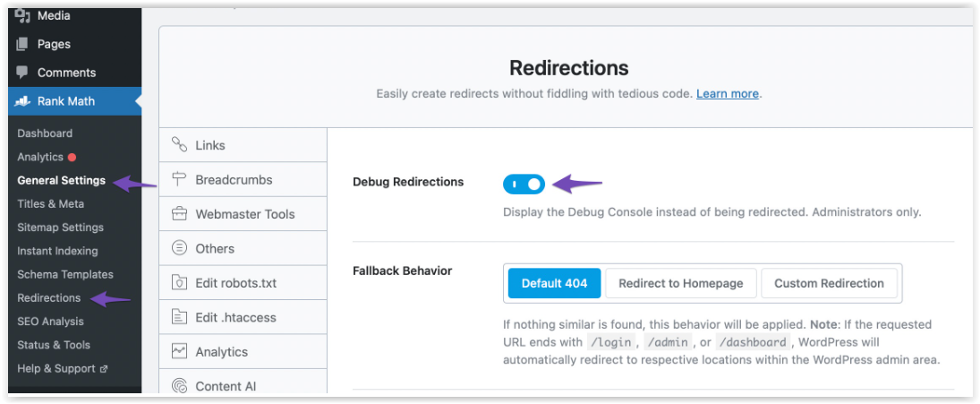Viewport: 980px width, 404px height.
Task: Click the Redirections page heading
Action: coord(568,67)
